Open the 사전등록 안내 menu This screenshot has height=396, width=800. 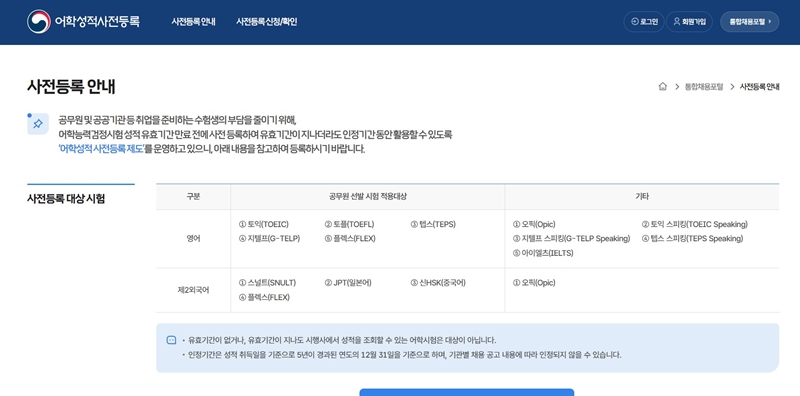193,22
